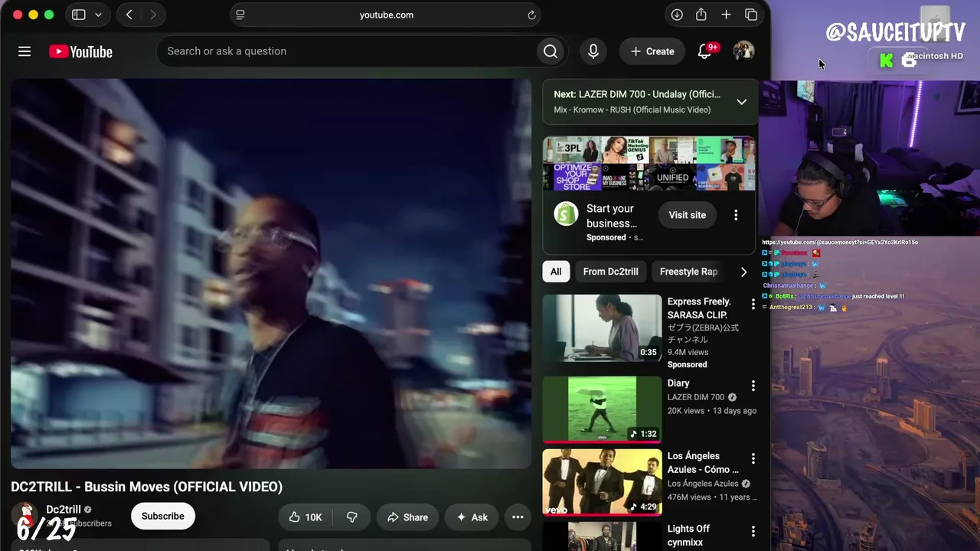Click the search magnifier button
Screen dimensions: 980x551
550,51
